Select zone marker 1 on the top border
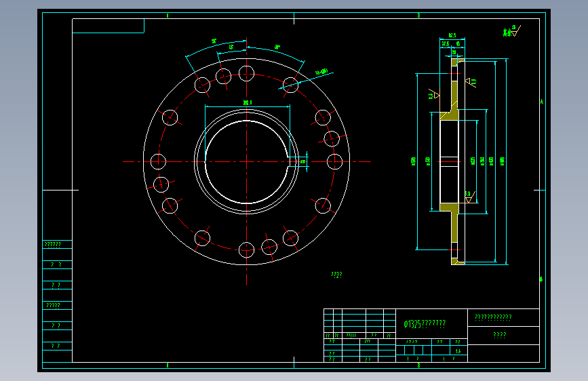Image resolution: width=588 pixels, height=381 pixels. 168,16
